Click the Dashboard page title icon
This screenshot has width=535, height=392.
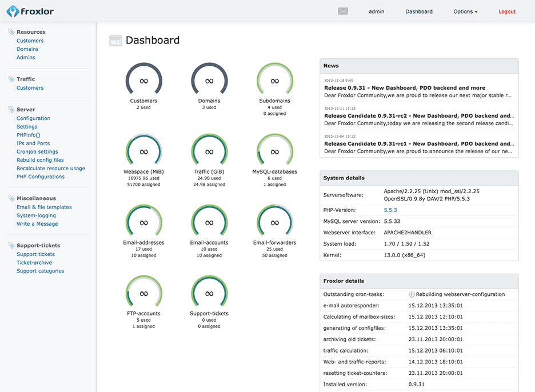coord(115,41)
